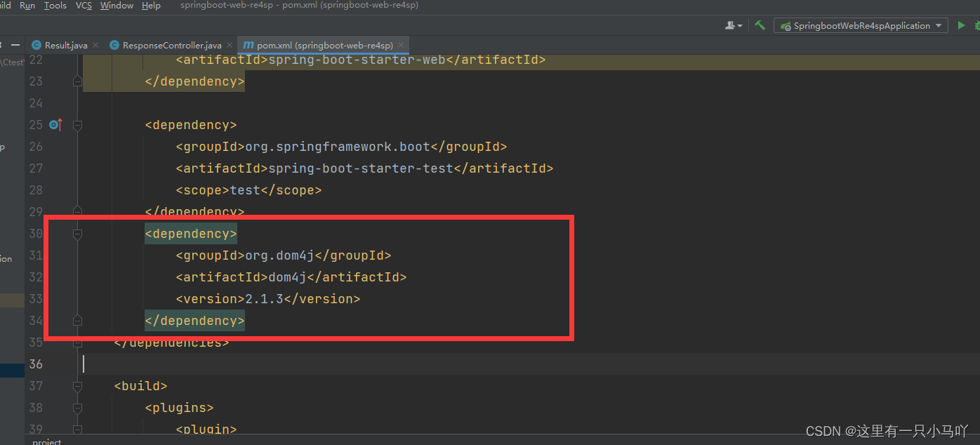Close the Result.java tab
The image size is (980, 445).
pyautogui.click(x=95, y=45)
